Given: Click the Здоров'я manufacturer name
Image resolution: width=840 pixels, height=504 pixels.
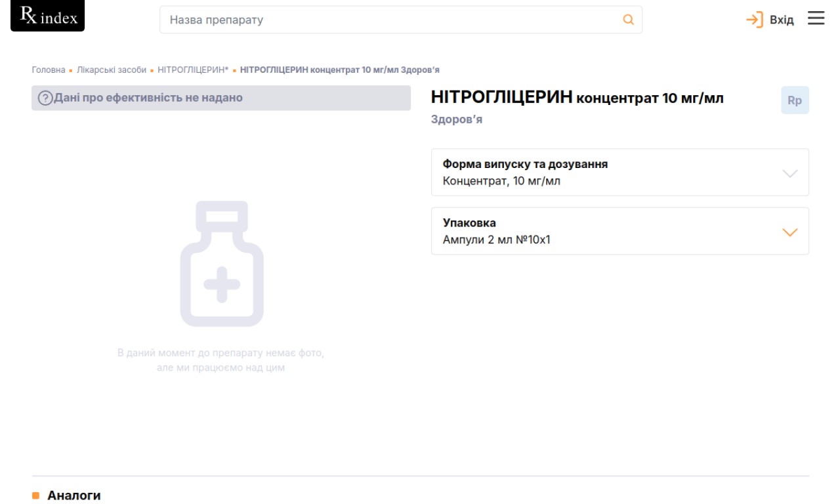Looking at the screenshot, I should click(x=457, y=120).
